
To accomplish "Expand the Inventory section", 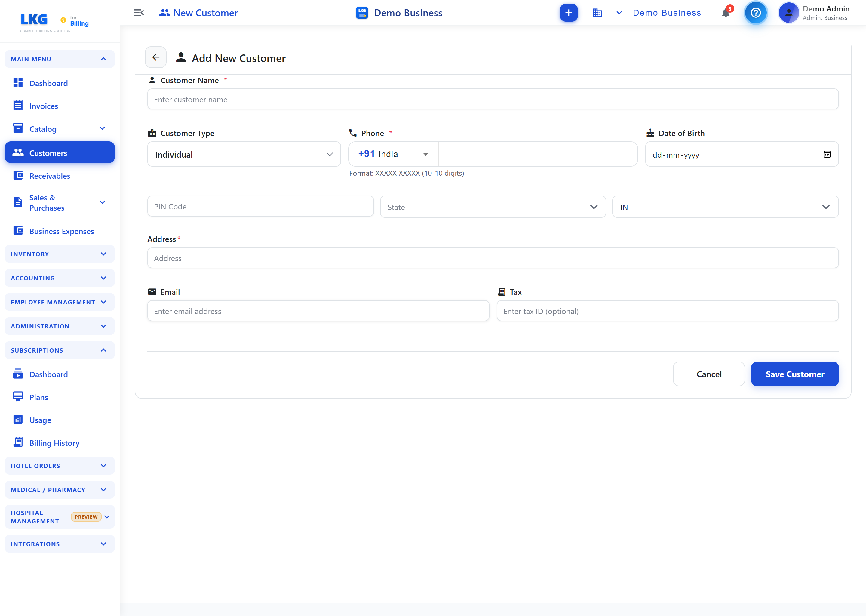I will [x=60, y=254].
